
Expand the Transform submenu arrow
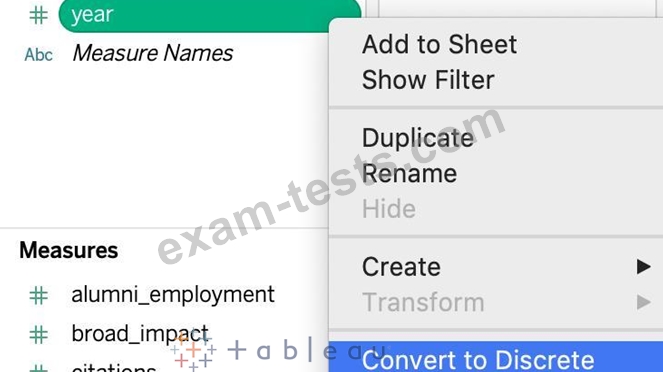pyautogui.click(x=643, y=302)
